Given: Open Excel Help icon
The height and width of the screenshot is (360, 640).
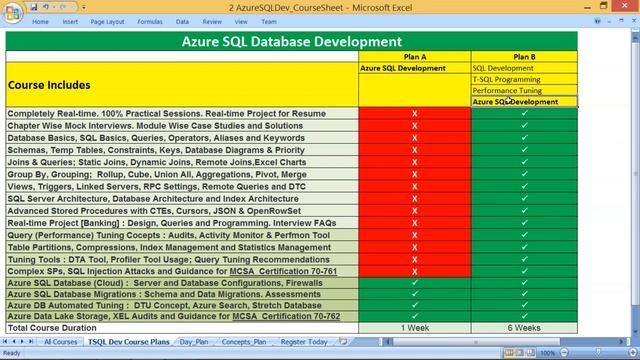Looking at the screenshot, I should point(598,21).
